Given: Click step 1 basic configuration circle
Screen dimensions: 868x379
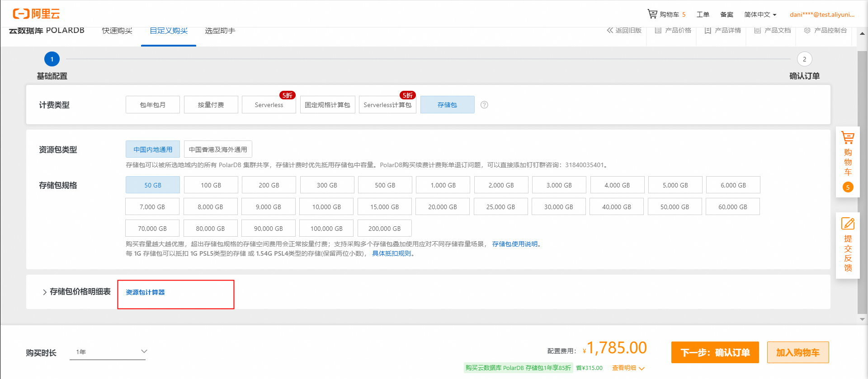Looking at the screenshot, I should point(52,59).
